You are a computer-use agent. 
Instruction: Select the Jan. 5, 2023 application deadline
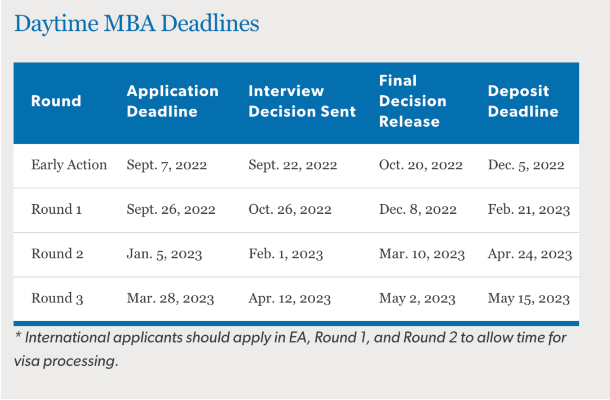[164, 254]
